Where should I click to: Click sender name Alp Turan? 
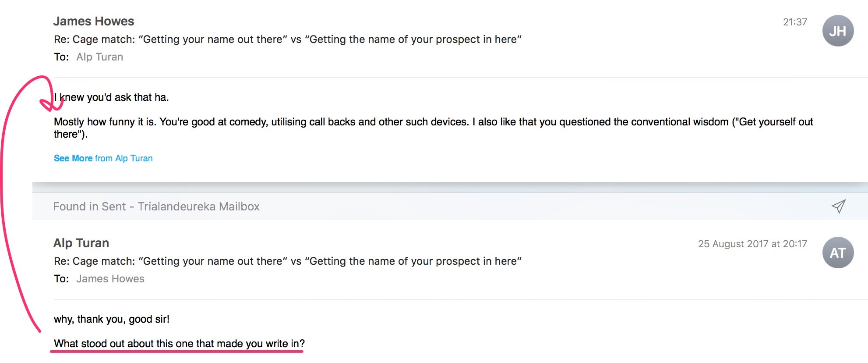coord(81,243)
